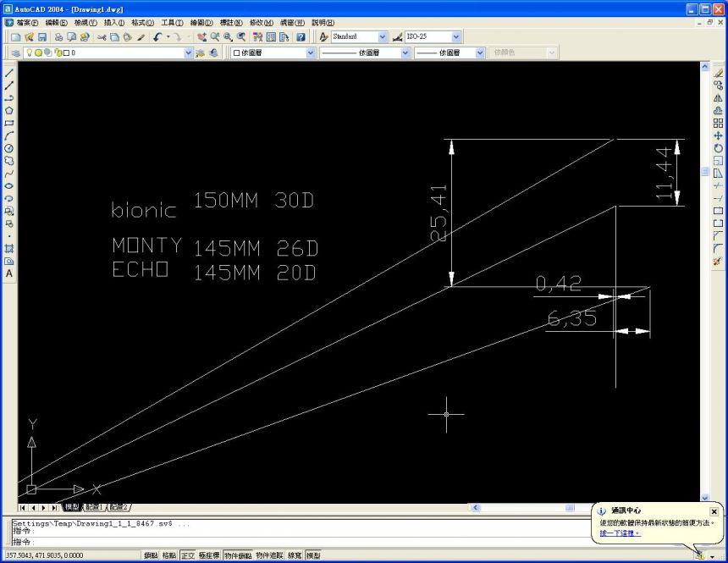Select the Line tool in the draw toolbar
The height and width of the screenshot is (563, 728).
tap(9, 73)
